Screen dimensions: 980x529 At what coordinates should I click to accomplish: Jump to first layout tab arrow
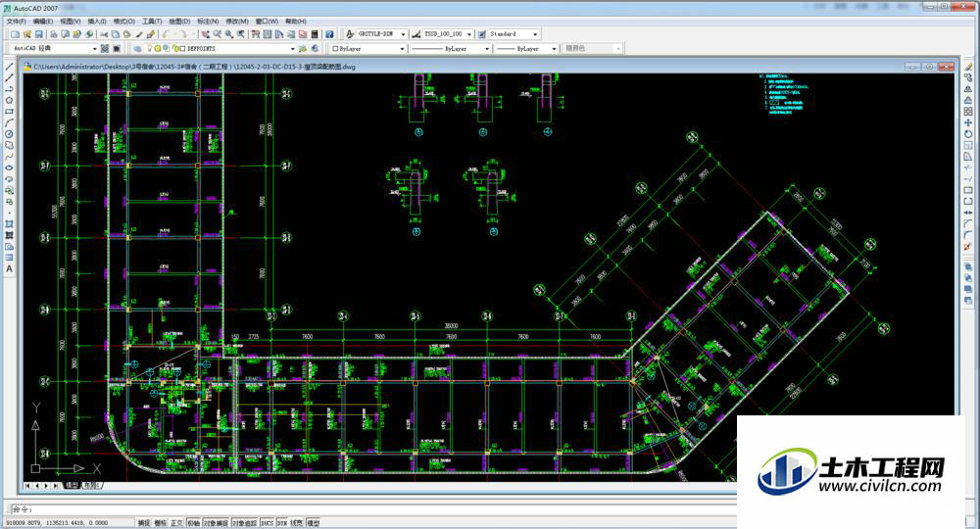(x=28, y=485)
